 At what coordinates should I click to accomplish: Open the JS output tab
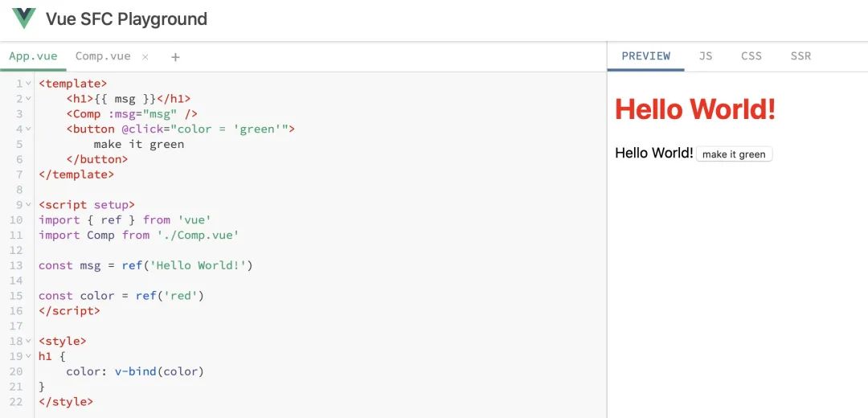pos(706,56)
